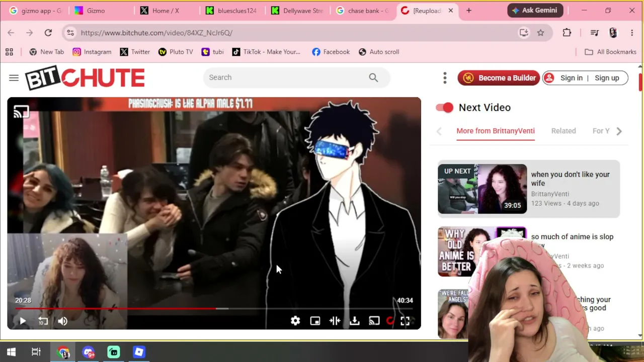Open the All Bookmarks folder
The image size is (644, 362).
(610, 52)
